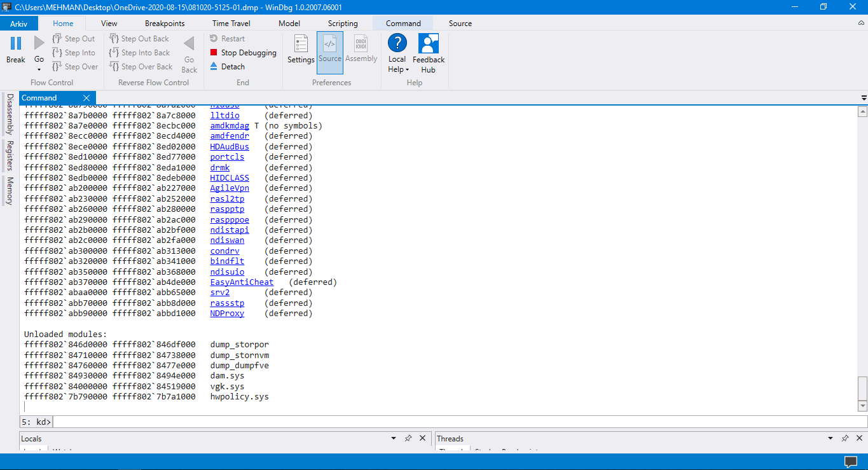
Task: Click the amdkmdag module link
Action: click(x=230, y=126)
